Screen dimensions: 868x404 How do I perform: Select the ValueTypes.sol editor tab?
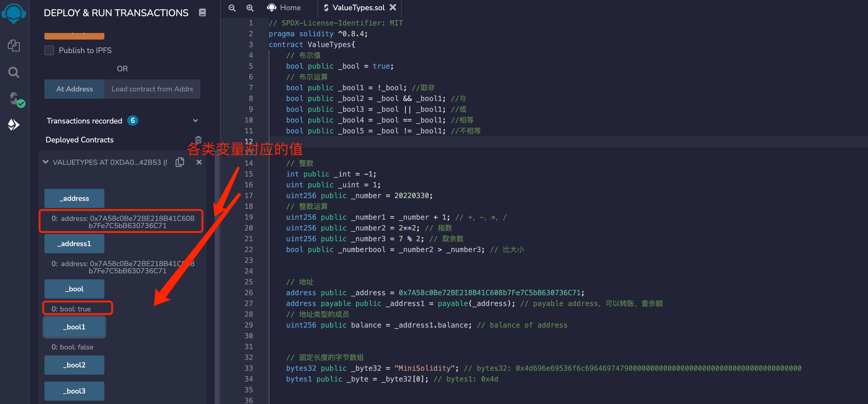(x=358, y=7)
